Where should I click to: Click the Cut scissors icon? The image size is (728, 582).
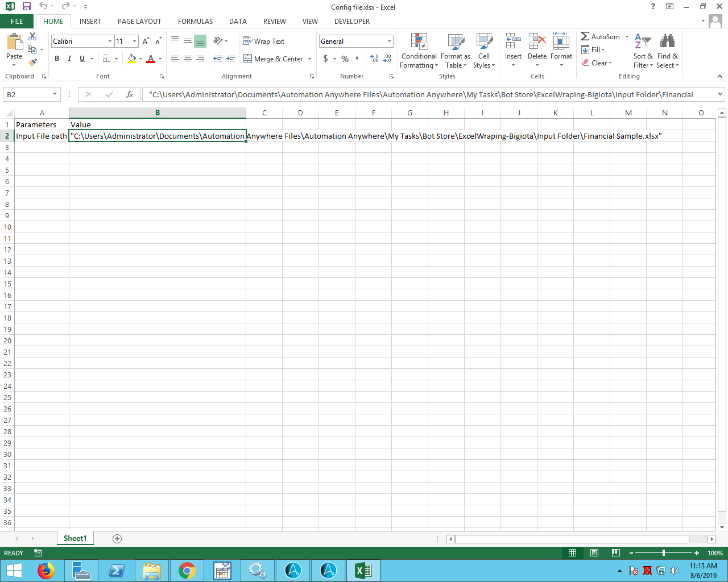pos(32,37)
